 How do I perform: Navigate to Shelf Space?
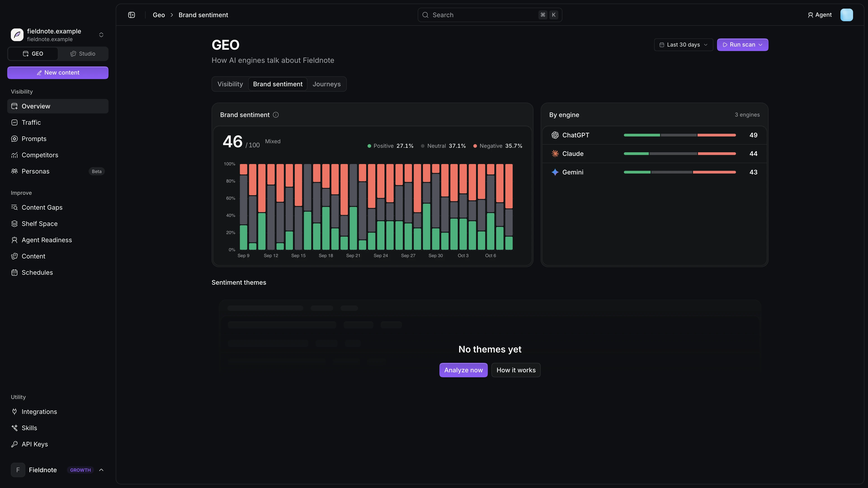point(58,224)
